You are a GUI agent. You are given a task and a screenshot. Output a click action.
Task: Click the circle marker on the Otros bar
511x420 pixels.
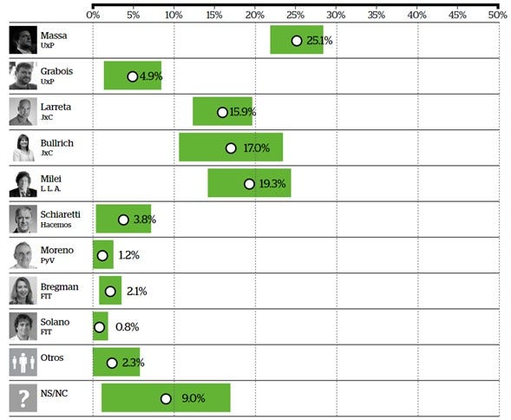(x=112, y=363)
